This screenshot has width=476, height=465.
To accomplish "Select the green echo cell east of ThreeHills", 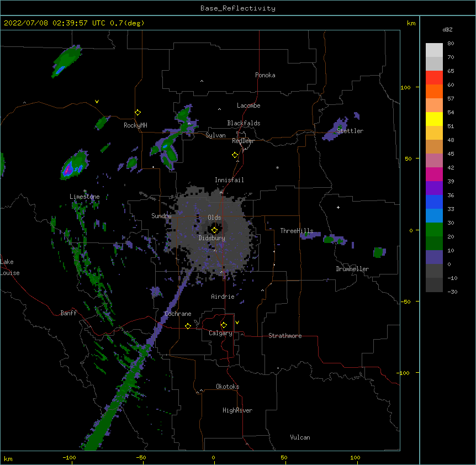I will click(x=329, y=240).
